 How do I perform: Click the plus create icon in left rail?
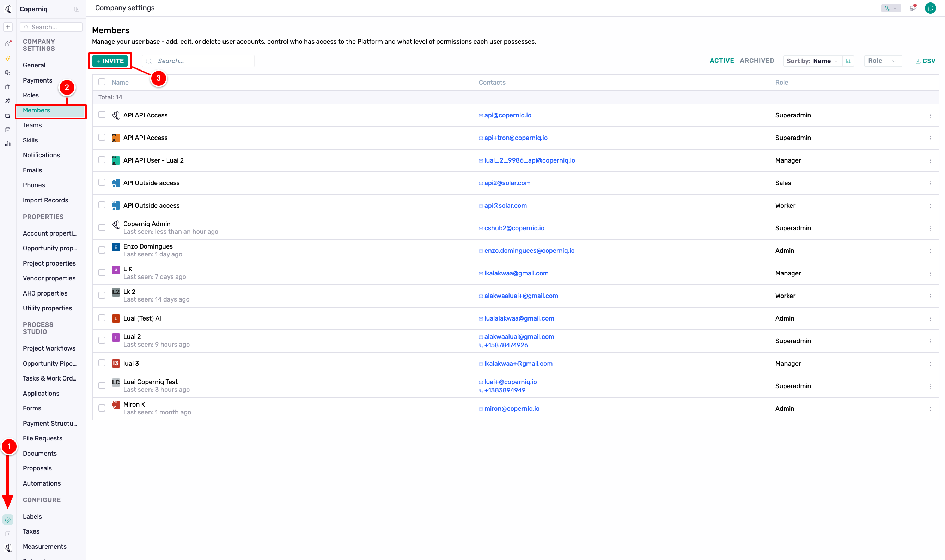click(x=8, y=27)
